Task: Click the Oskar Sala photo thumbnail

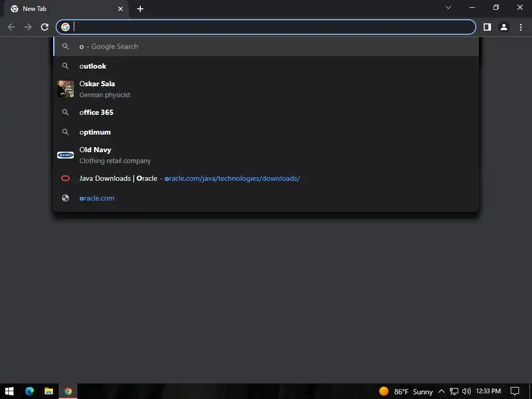Action: click(x=65, y=89)
